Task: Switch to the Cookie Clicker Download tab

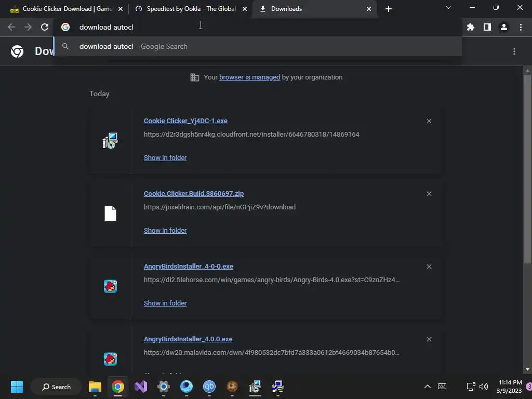Action: tap(67, 9)
